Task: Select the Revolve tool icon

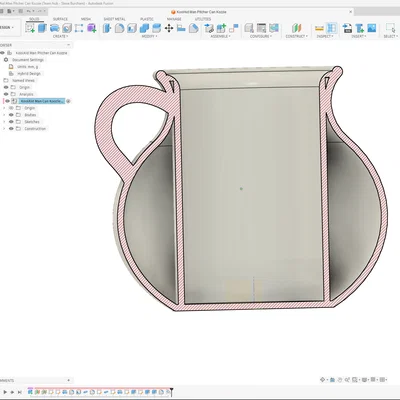Action: (55, 28)
